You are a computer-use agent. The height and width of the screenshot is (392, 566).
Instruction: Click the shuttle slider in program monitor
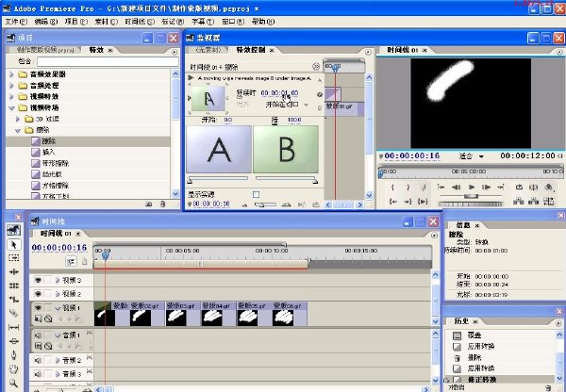[x=471, y=196]
